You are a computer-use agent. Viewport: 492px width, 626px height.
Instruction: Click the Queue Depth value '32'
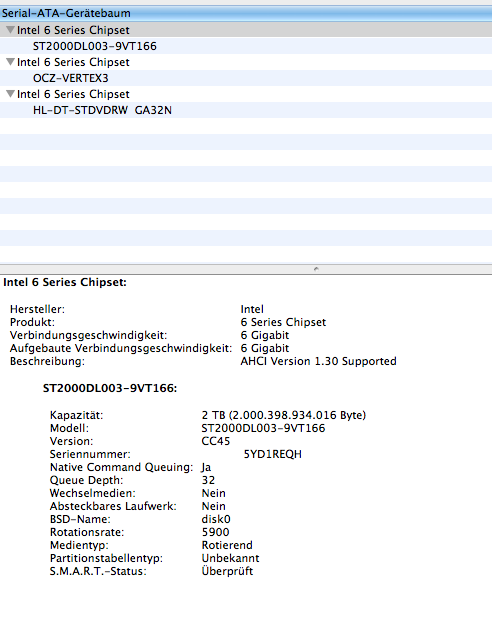coord(208,480)
